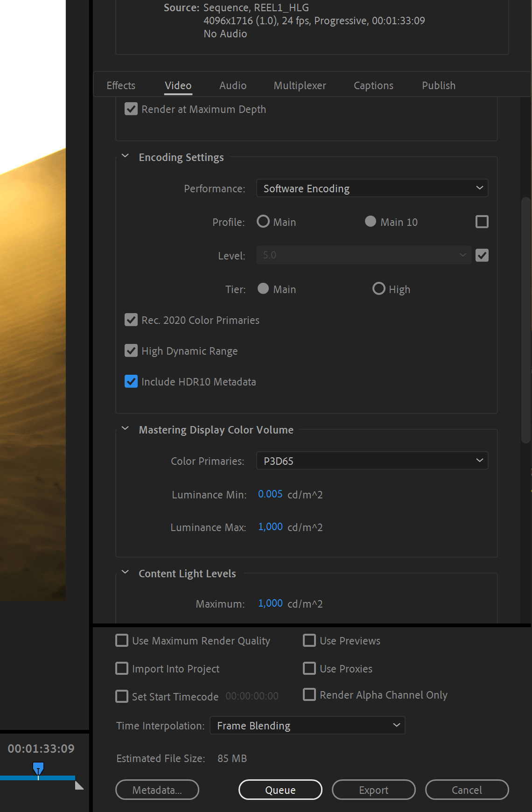Screen dimensions: 532x812
Task: Toggle the Profile match source checkbox
Action: pyautogui.click(x=482, y=222)
